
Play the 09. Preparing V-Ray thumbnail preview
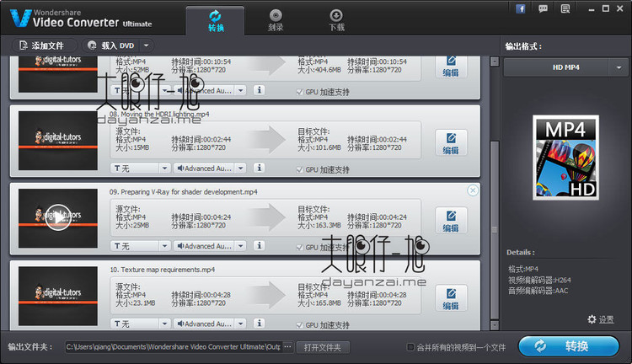coord(58,217)
